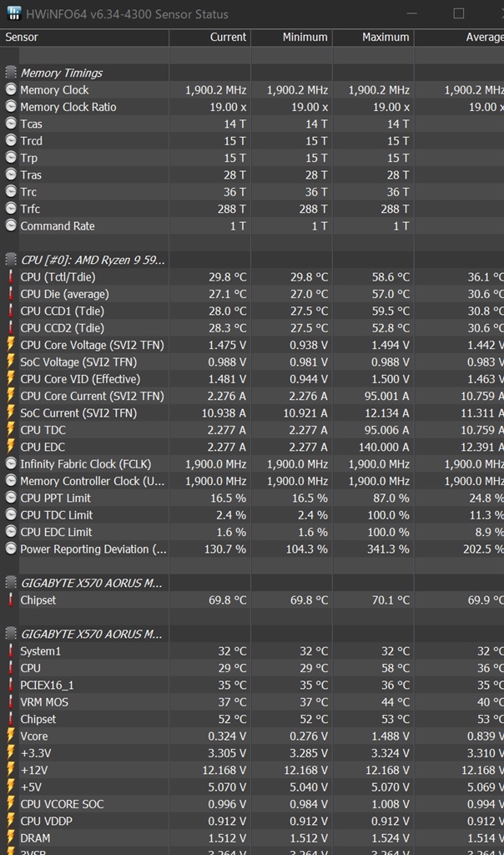Click the HWiNFO64 app icon in title bar

tap(13, 13)
